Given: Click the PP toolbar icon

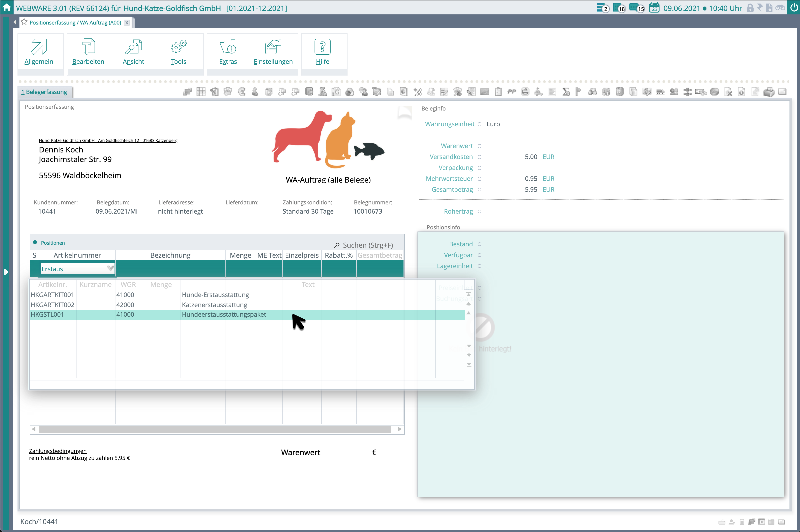Looking at the screenshot, I should pos(511,92).
